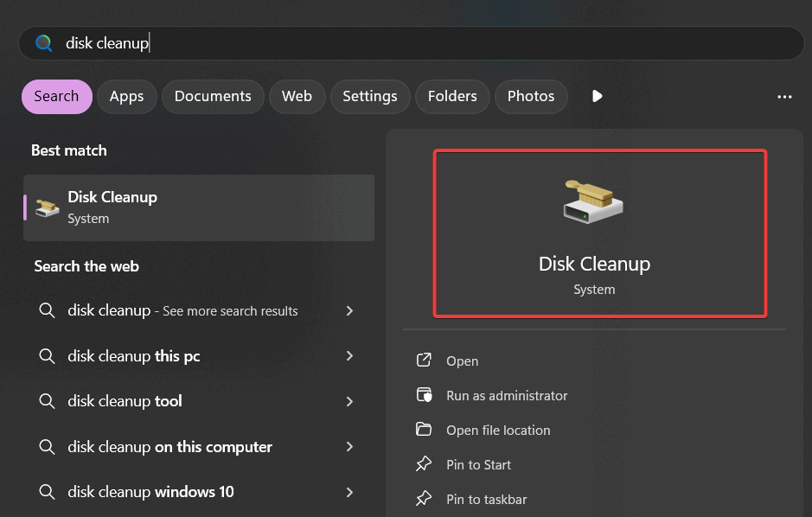Image resolution: width=812 pixels, height=517 pixels.
Task: Switch to the Documents filter tab
Action: [x=213, y=97]
